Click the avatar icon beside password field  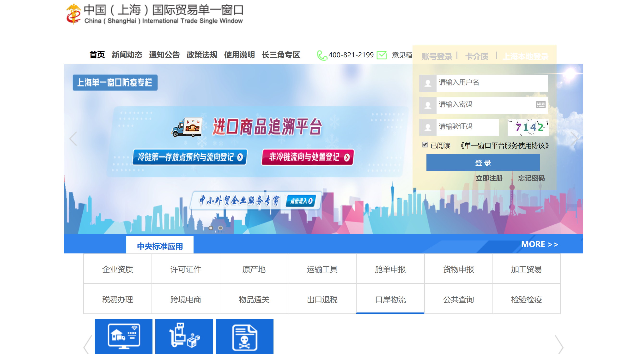[427, 105]
